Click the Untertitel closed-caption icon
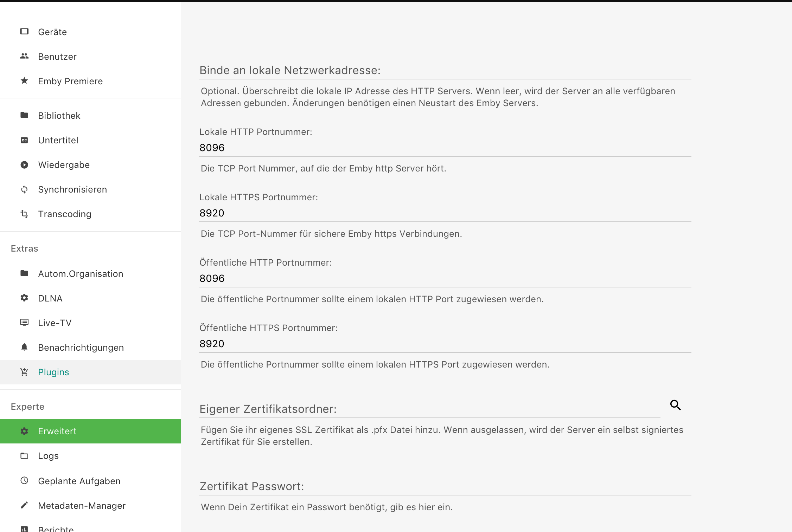 [24, 140]
